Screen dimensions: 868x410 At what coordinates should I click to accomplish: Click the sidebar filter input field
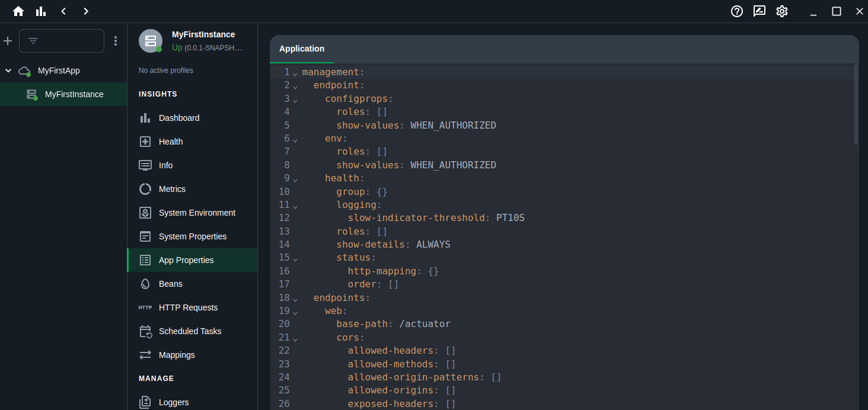(62, 41)
